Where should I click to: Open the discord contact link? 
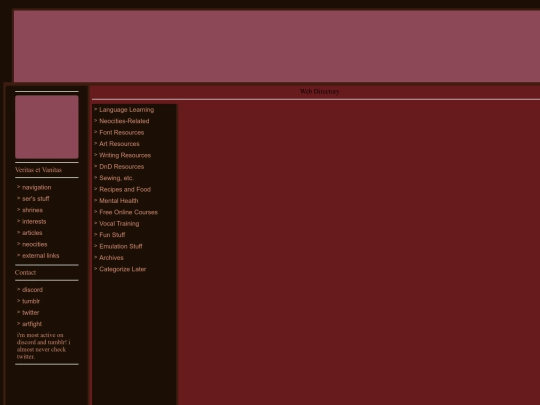(32, 290)
